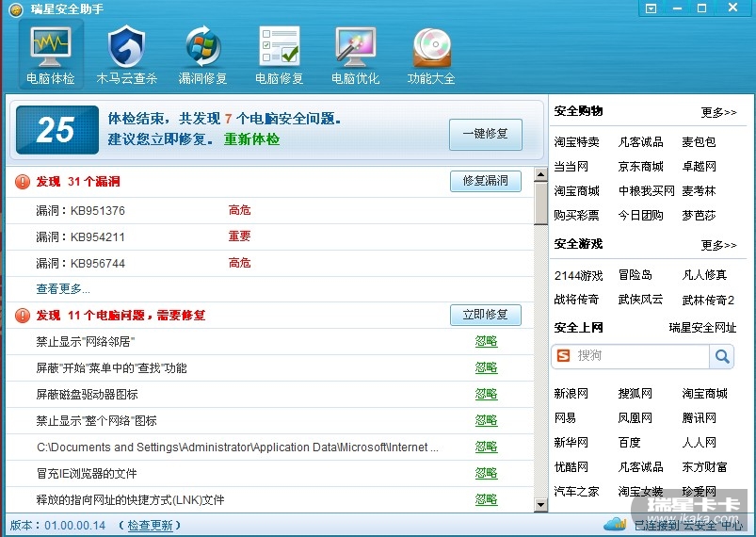
Task: Click the warning icon beside 31个漏洞
Action: coord(23,182)
